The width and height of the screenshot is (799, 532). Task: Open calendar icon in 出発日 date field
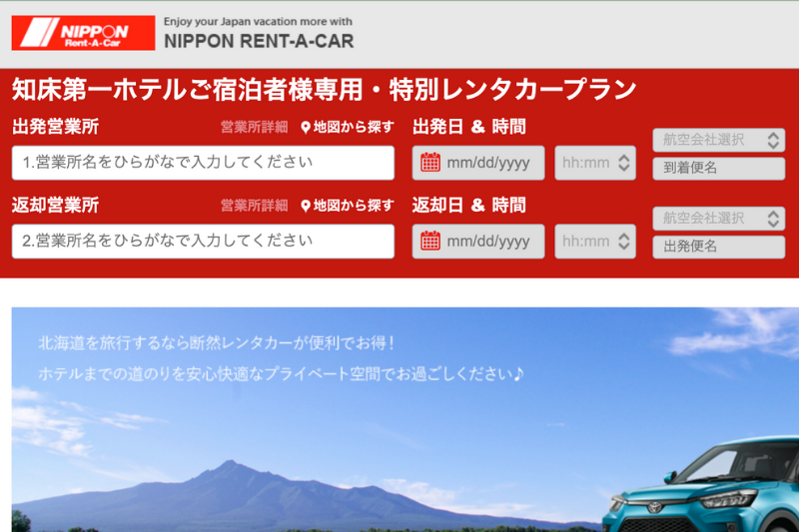point(430,163)
